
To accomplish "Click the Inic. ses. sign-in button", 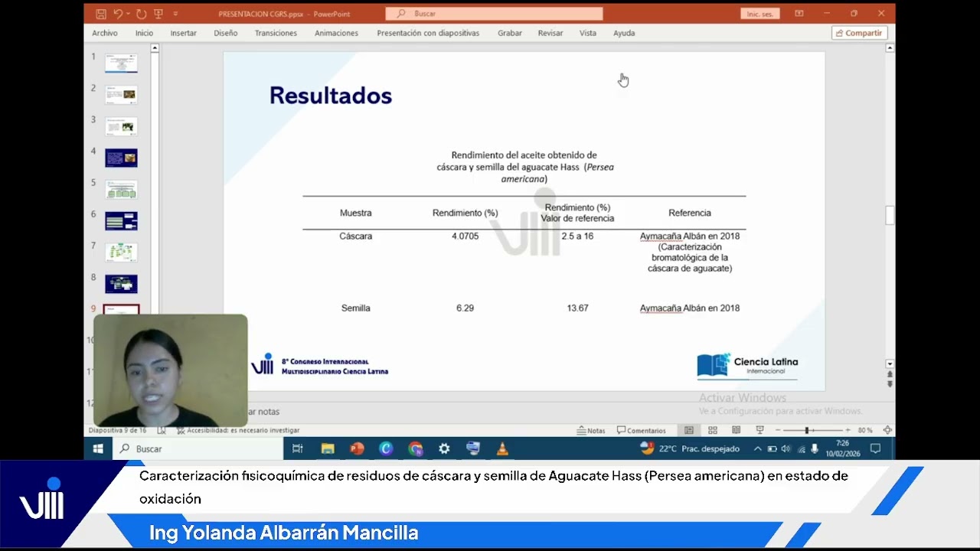I will (x=759, y=14).
